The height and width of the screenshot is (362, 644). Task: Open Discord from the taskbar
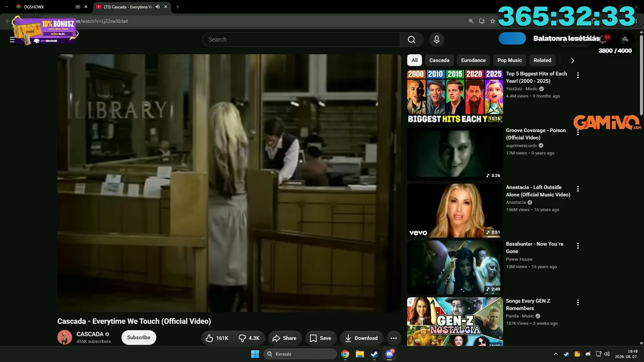click(389, 354)
